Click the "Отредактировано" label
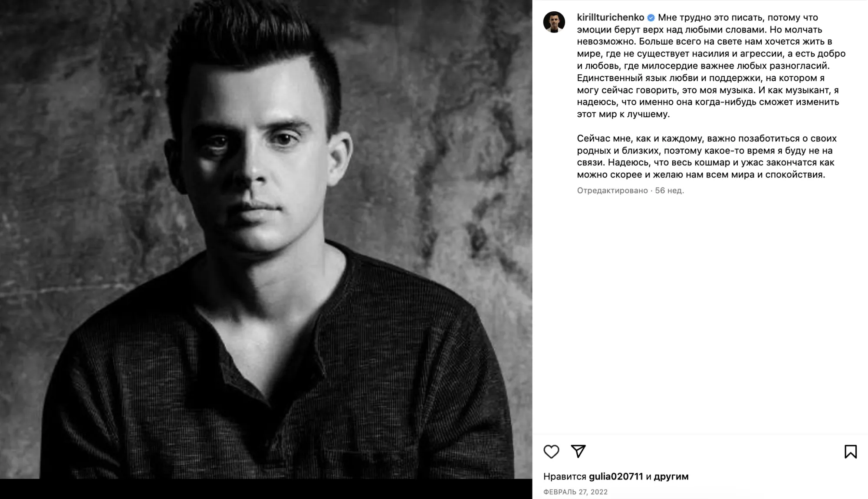Viewport: 868px width, 499px height. point(612,190)
